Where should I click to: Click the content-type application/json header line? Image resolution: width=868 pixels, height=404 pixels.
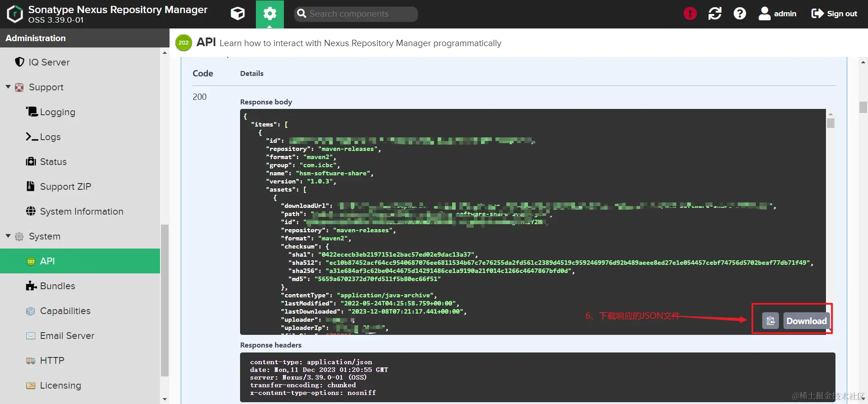pos(311,362)
